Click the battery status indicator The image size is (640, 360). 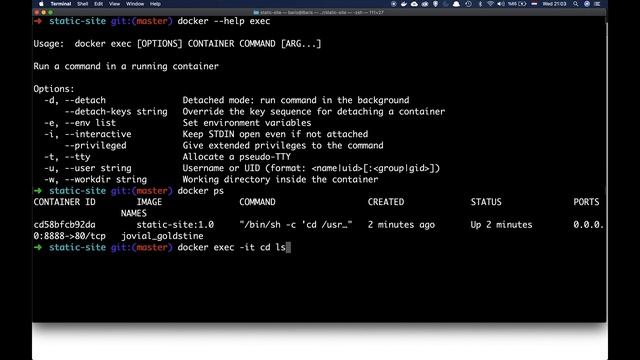pos(517,4)
